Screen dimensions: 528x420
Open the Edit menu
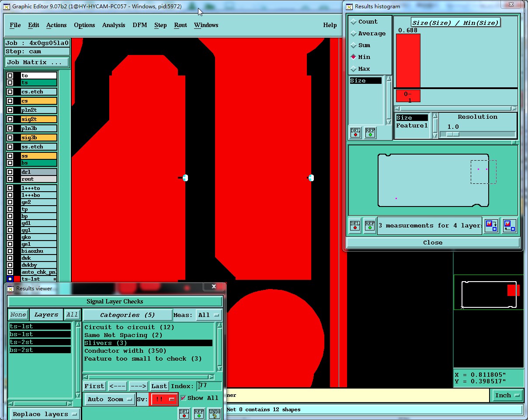coord(34,25)
